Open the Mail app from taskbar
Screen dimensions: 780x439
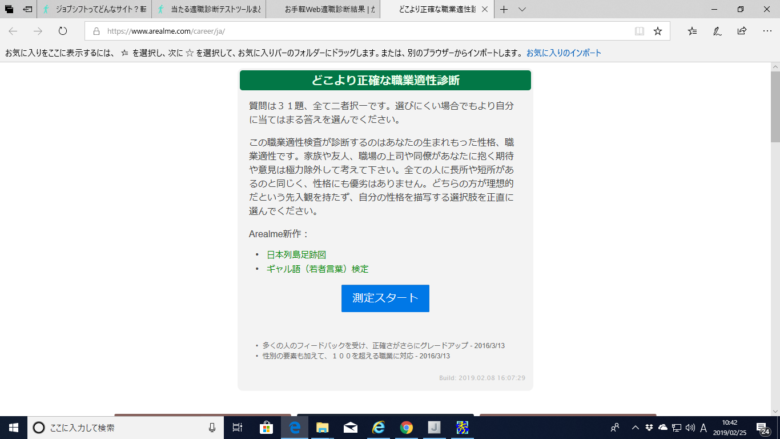350,428
